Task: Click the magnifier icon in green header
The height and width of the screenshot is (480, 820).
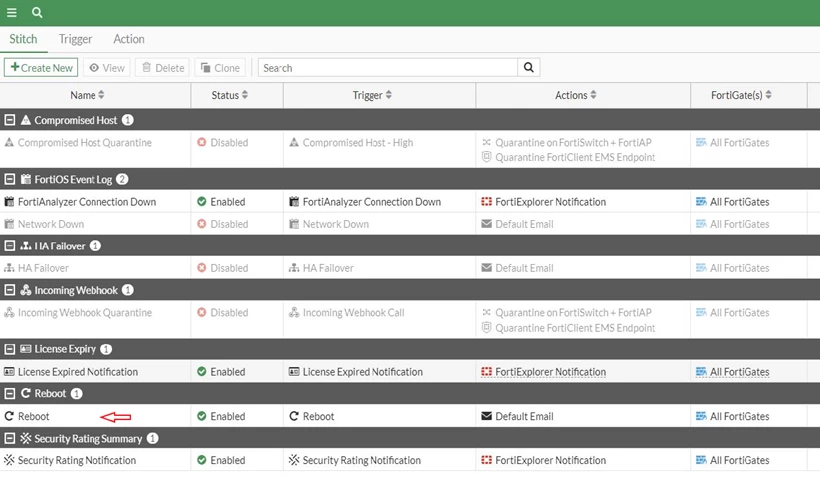Action: (37, 12)
